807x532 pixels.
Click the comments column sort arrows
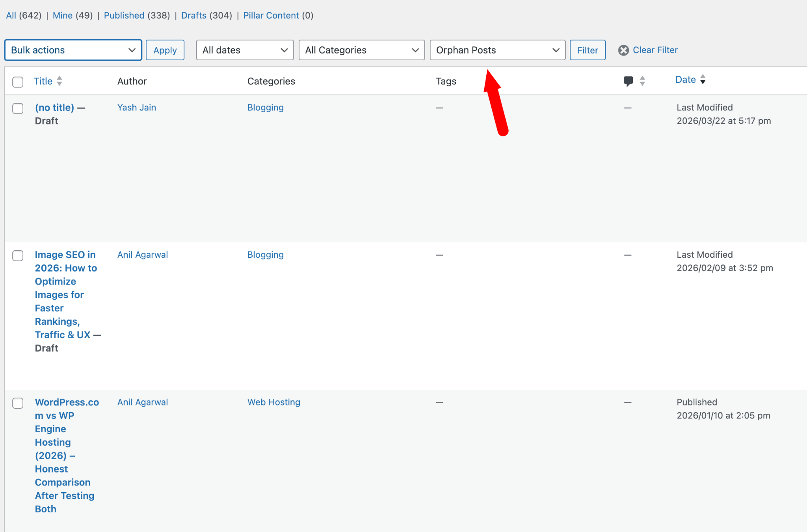(x=642, y=81)
